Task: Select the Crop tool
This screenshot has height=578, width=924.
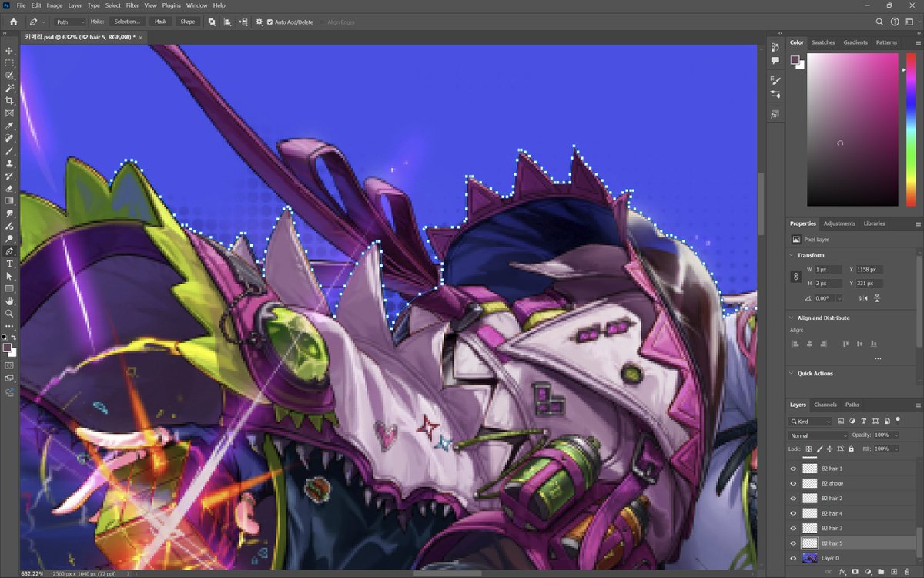Action: 9,101
